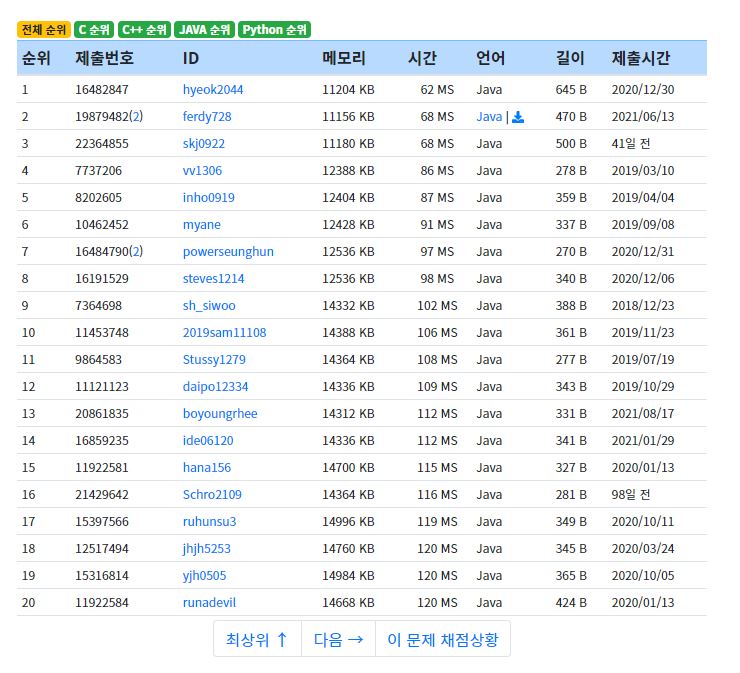Open user vv1306 profile link
The height and width of the screenshot is (673, 740).
click(202, 170)
